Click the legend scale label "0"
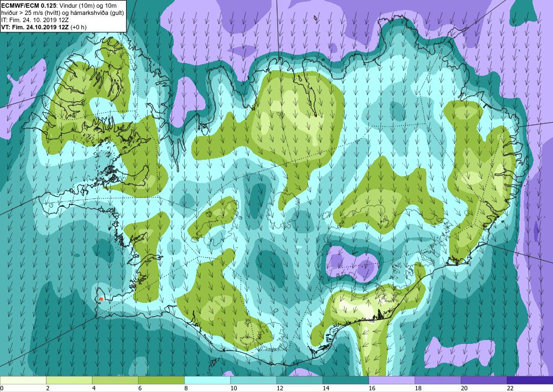 [2, 388]
